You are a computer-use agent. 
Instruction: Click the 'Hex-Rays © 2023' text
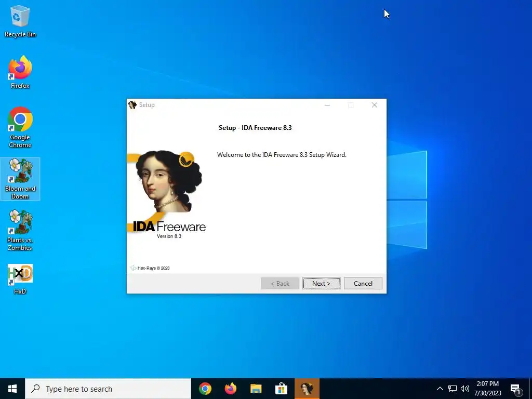pos(153,268)
